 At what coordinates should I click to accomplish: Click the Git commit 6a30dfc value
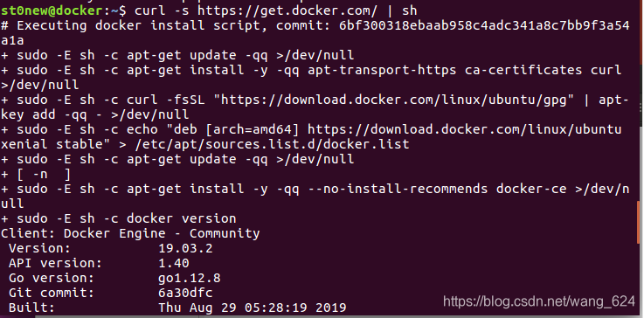(185, 293)
